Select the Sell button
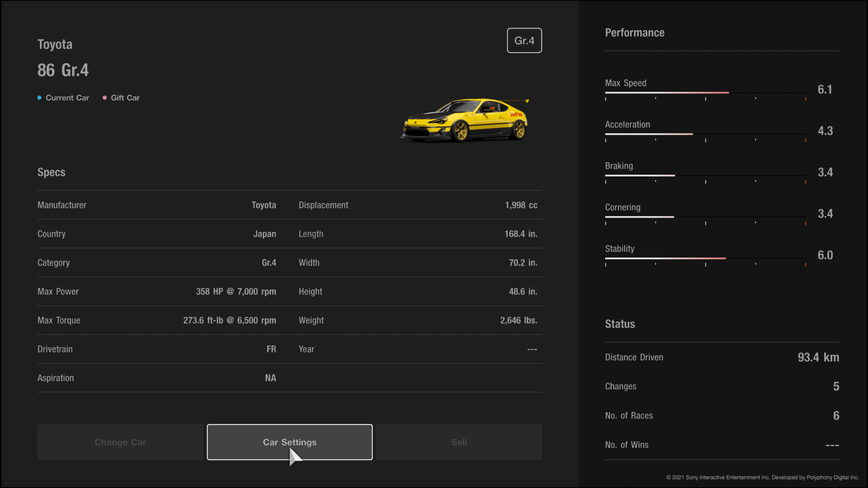Screen dimensions: 868x488 click(x=459, y=442)
